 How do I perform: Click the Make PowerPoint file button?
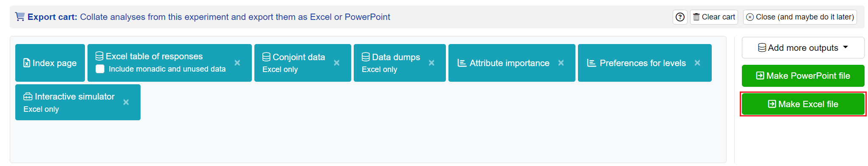coord(803,76)
